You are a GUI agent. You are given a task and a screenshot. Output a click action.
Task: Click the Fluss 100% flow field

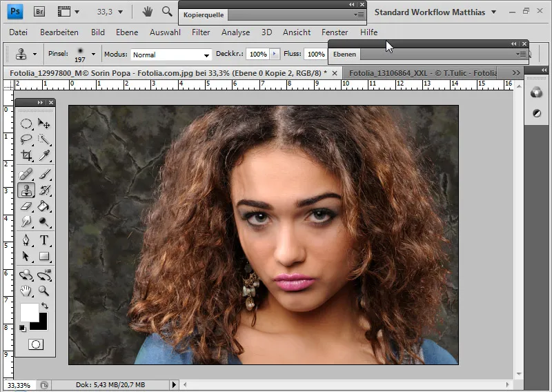point(316,55)
